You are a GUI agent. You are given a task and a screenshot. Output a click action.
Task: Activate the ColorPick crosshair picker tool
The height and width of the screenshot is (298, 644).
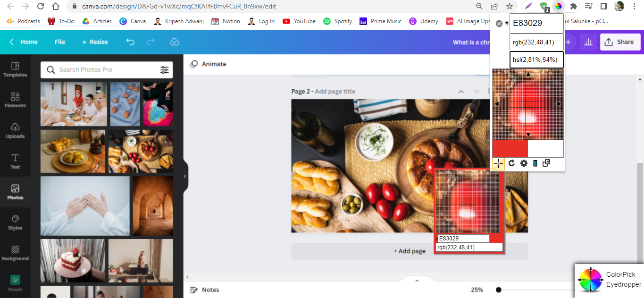(x=498, y=163)
